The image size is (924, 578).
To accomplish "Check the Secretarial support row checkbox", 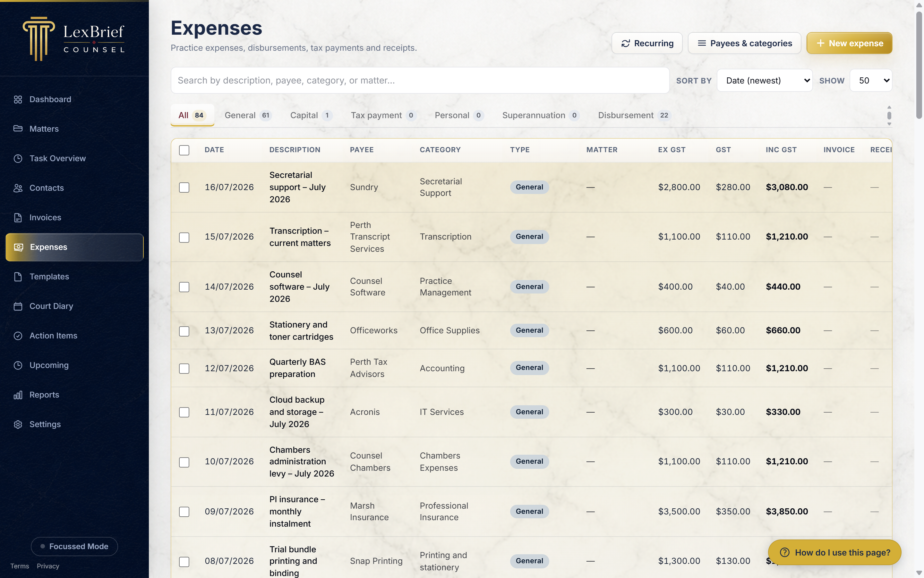I will click(x=184, y=187).
